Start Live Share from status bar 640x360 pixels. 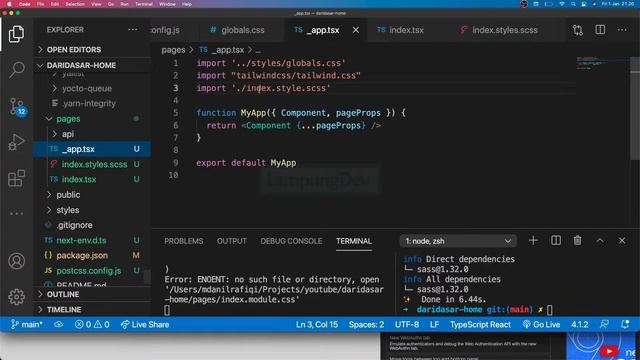pos(145,324)
